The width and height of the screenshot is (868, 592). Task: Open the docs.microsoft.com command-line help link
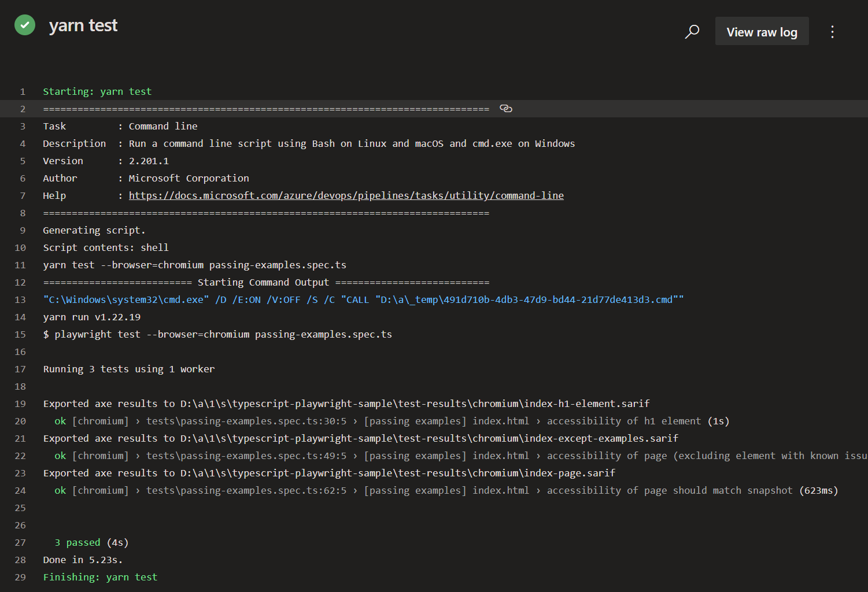[x=346, y=195]
